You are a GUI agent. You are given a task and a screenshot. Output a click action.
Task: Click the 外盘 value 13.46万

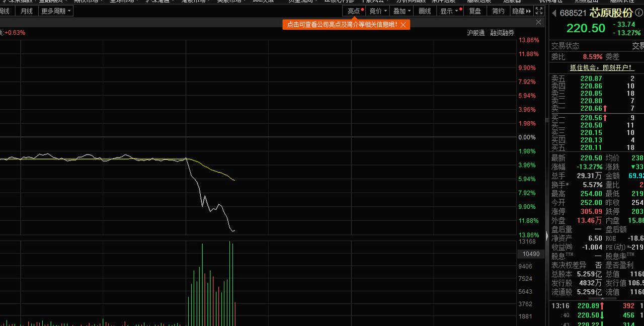590,220
